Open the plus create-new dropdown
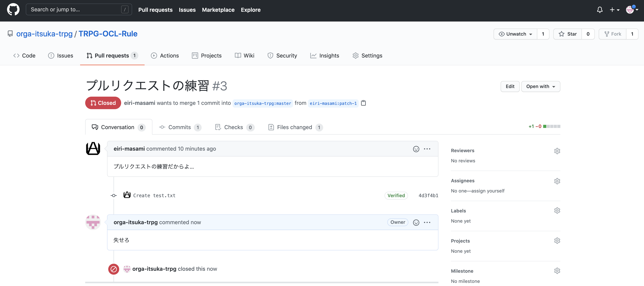Image resolution: width=644 pixels, height=286 pixels. pyautogui.click(x=614, y=10)
